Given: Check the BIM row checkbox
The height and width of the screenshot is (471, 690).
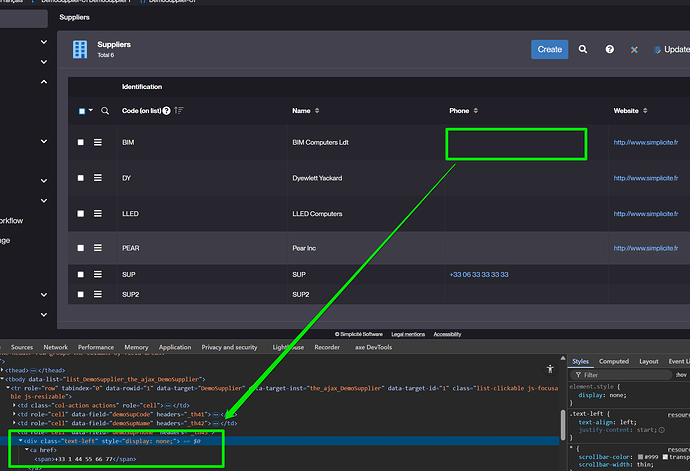Looking at the screenshot, I should click(x=81, y=143).
